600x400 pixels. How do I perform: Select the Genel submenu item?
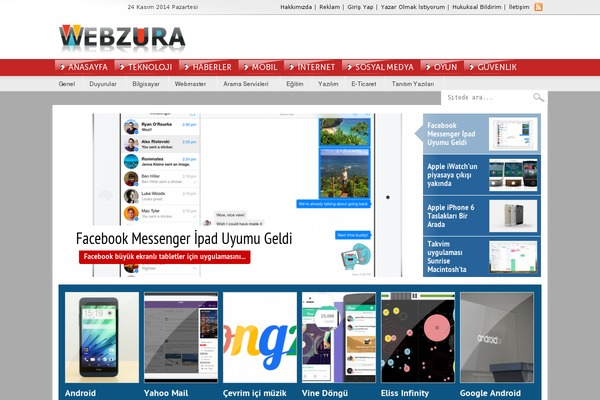(x=67, y=84)
